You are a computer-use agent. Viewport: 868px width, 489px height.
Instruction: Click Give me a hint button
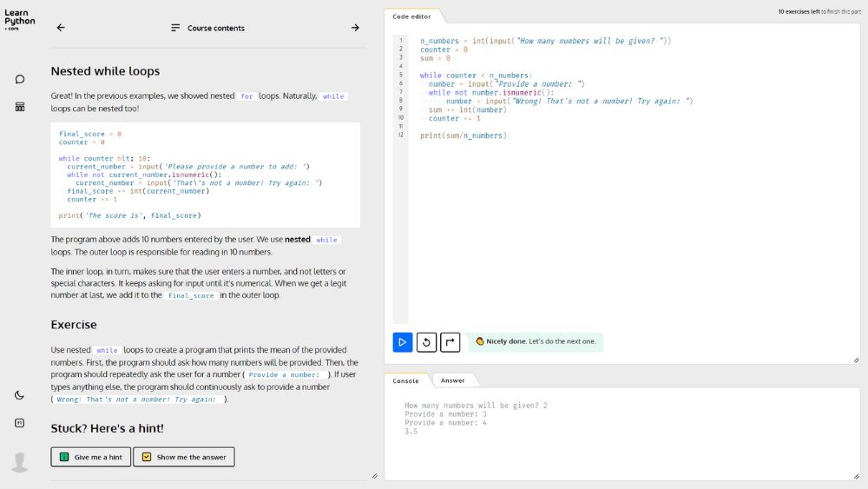pyautogui.click(x=91, y=457)
